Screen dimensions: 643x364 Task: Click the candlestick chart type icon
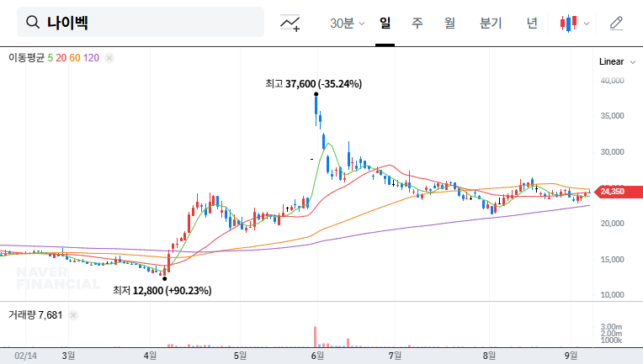tap(568, 24)
